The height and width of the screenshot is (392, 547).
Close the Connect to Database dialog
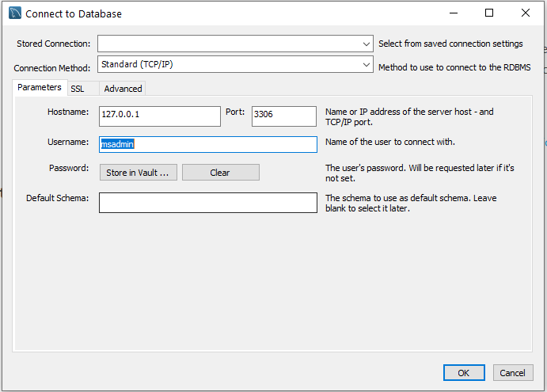[x=526, y=13]
